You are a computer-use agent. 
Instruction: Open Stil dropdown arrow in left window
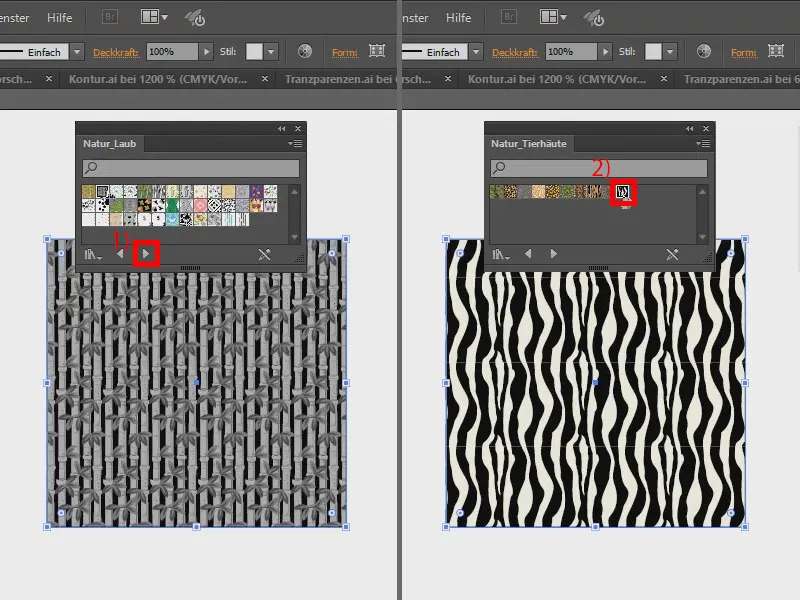click(271, 52)
